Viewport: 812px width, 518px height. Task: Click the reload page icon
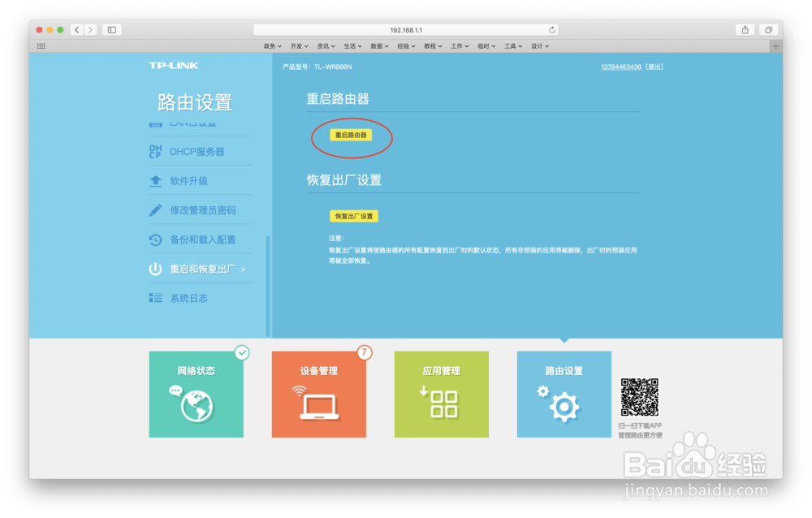pyautogui.click(x=552, y=30)
